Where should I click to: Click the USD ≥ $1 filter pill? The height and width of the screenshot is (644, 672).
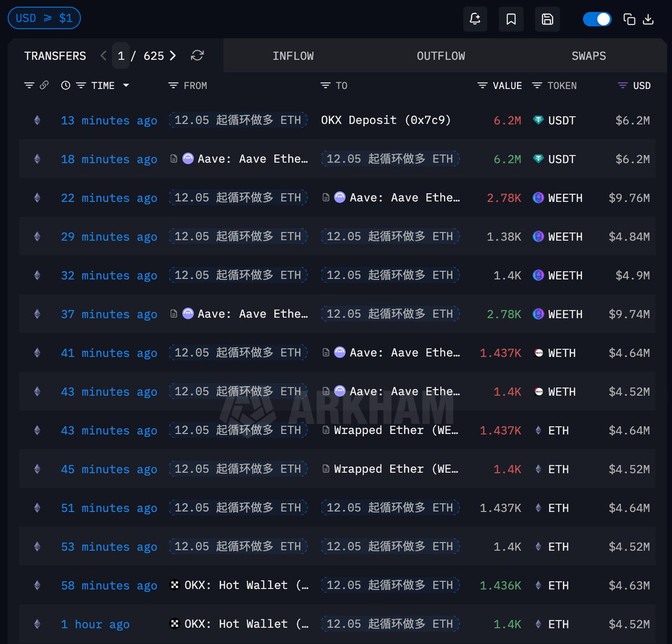point(44,18)
